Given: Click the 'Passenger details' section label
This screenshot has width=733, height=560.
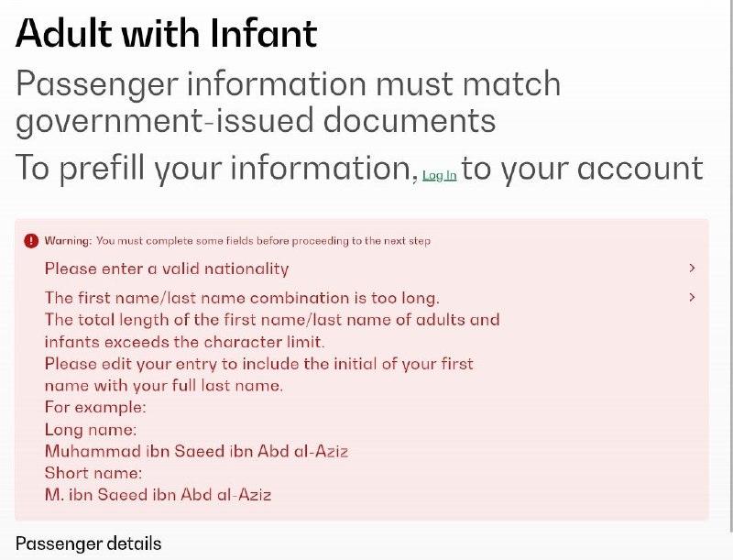Looking at the screenshot, I should tap(88, 544).
